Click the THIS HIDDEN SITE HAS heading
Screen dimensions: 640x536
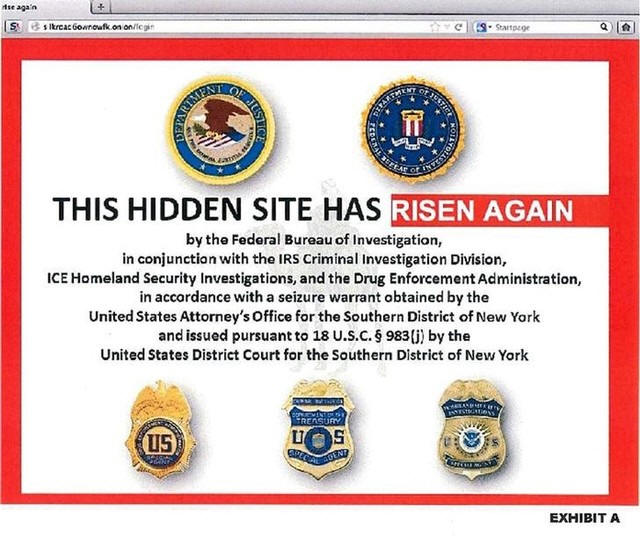coord(217,209)
